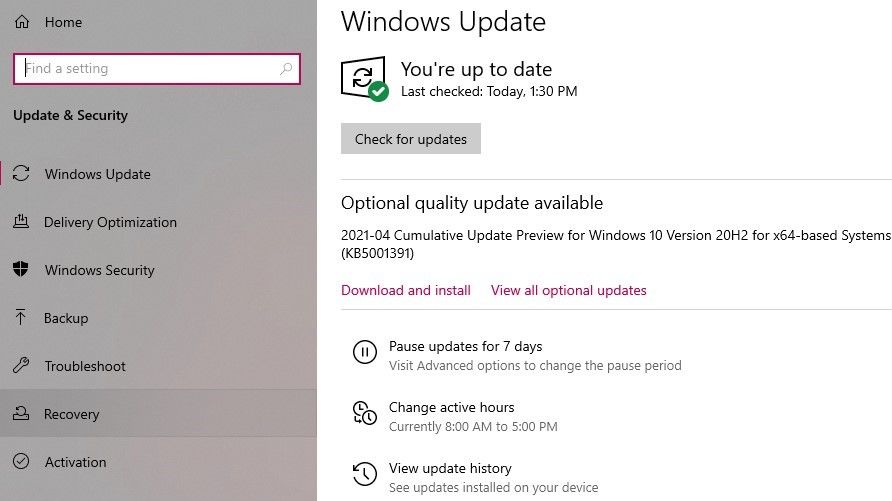The image size is (892, 501).
Task: Focus the Find a setting search field
Action: pos(157,69)
